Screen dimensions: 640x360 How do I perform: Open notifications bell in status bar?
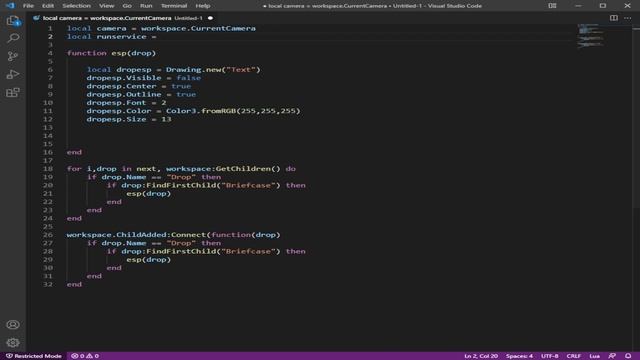628,356
